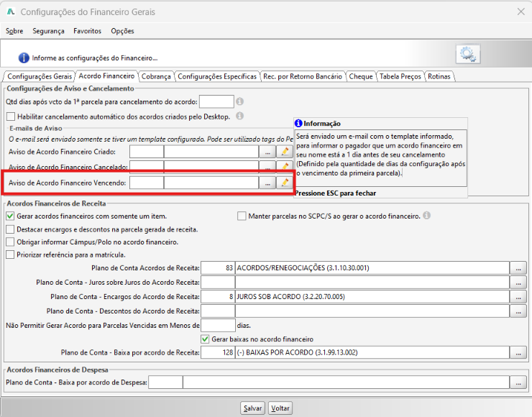The width and height of the screenshot is (532, 417).
Task: Open Configurações Específicas tab
Action: [217, 76]
